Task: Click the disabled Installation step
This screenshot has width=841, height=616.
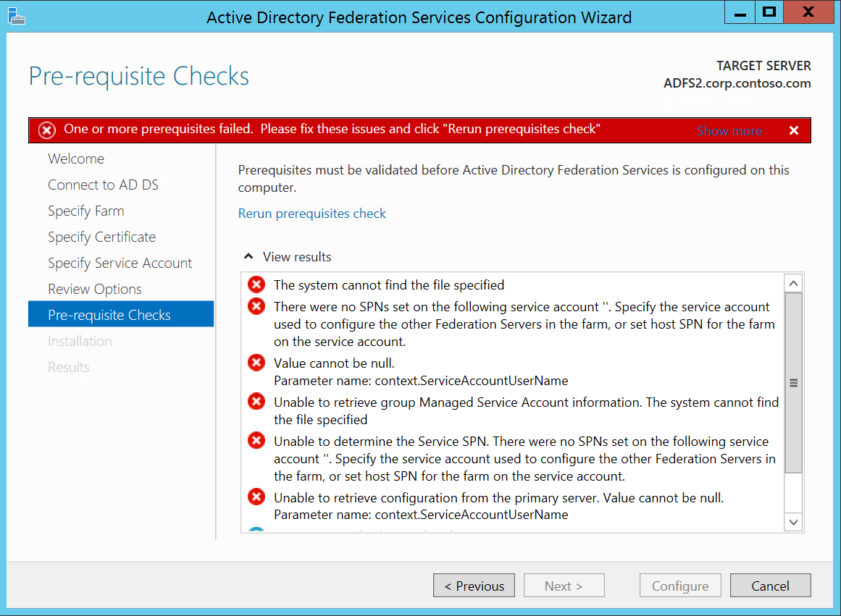Action: [80, 341]
